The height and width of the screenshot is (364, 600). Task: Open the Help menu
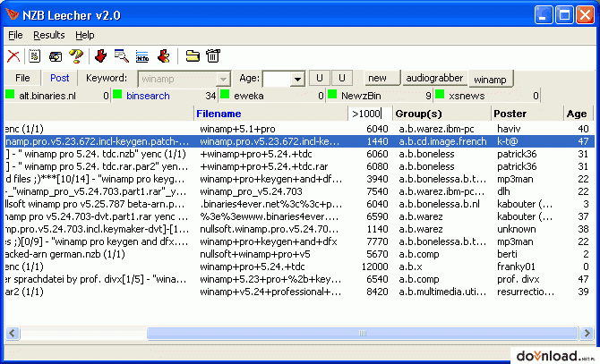[x=84, y=35]
